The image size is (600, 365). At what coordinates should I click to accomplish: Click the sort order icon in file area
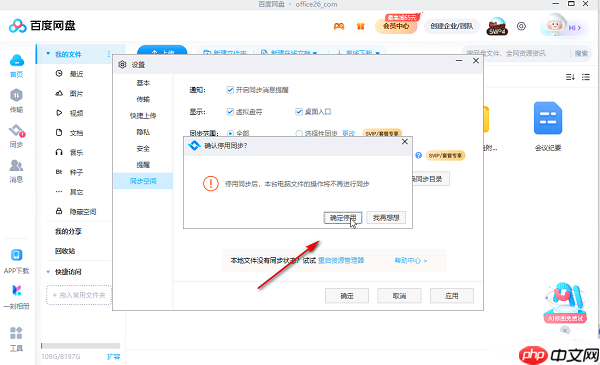[570, 77]
